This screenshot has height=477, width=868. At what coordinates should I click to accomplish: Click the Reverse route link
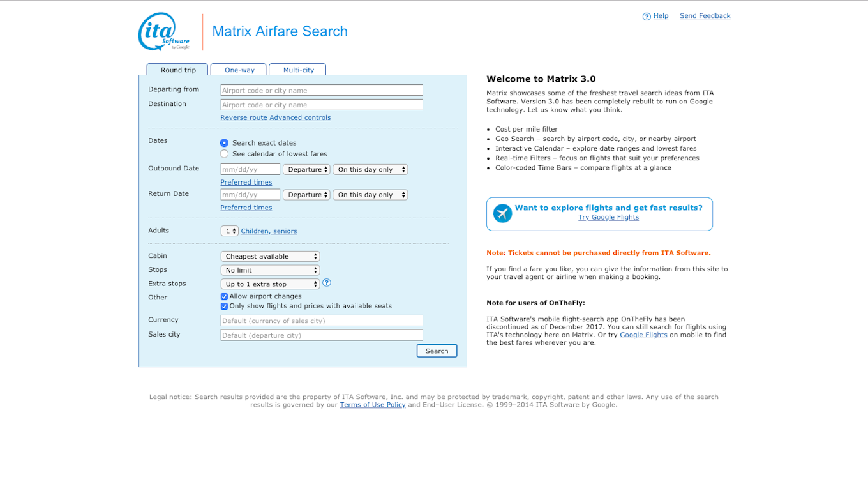coord(244,118)
